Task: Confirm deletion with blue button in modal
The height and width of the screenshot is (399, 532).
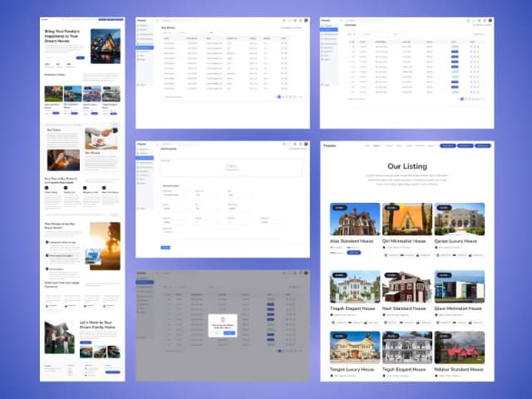Action: (x=229, y=333)
